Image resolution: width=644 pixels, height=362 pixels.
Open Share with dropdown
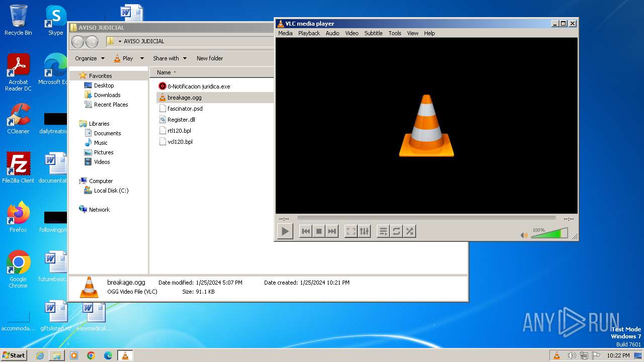point(170,58)
